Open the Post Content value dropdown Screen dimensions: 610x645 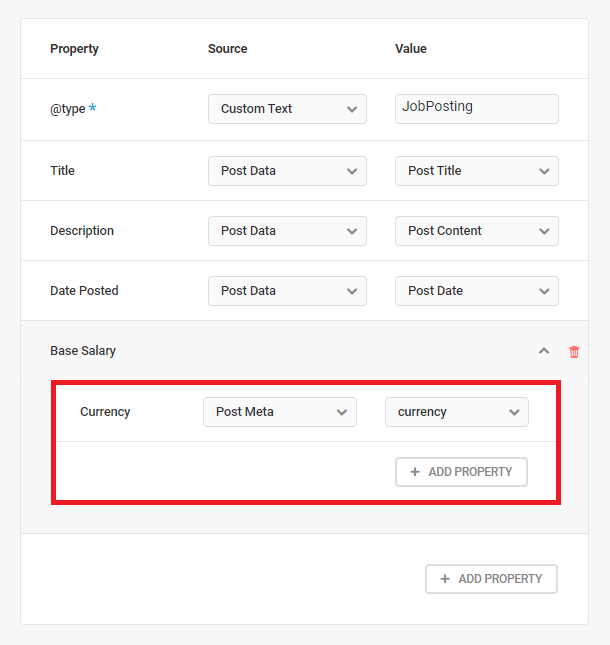pyautogui.click(x=477, y=231)
